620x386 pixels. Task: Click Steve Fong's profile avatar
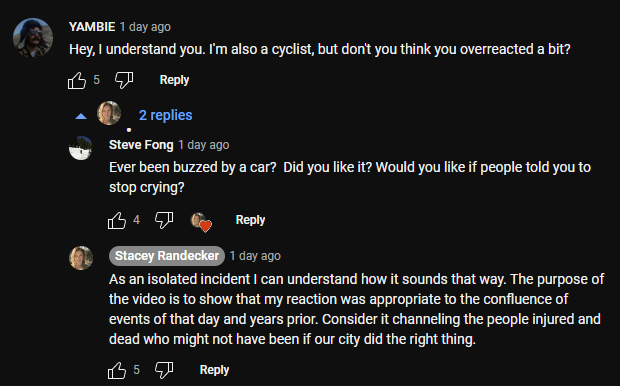click(81, 148)
